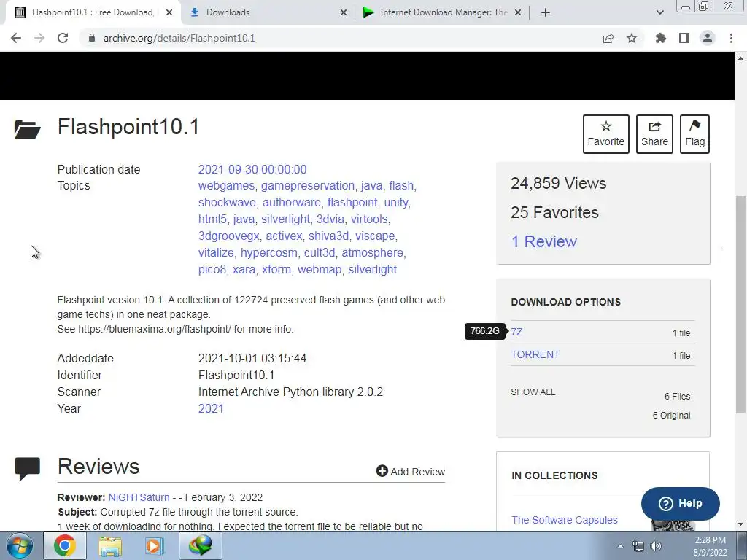This screenshot has width=747, height=560.
Task: Open reviewer NiGHTSaturn profile link
Action: coord(139,497)
